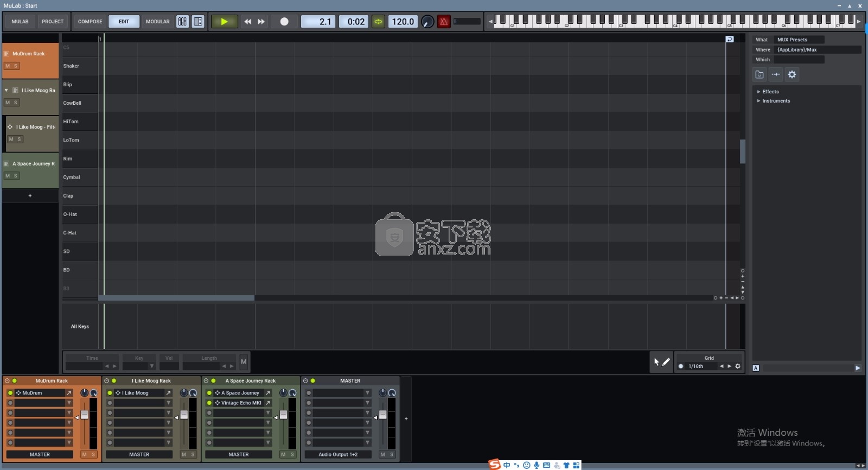This screenshot has height=470, width=868.
Task: Click the master volume knob in the transport bar
Action: coord(427,22)
